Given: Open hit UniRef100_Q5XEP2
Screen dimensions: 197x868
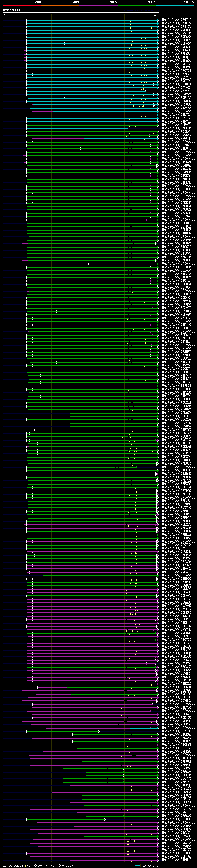Looking at the screenshot, I should tap(176, 23).
